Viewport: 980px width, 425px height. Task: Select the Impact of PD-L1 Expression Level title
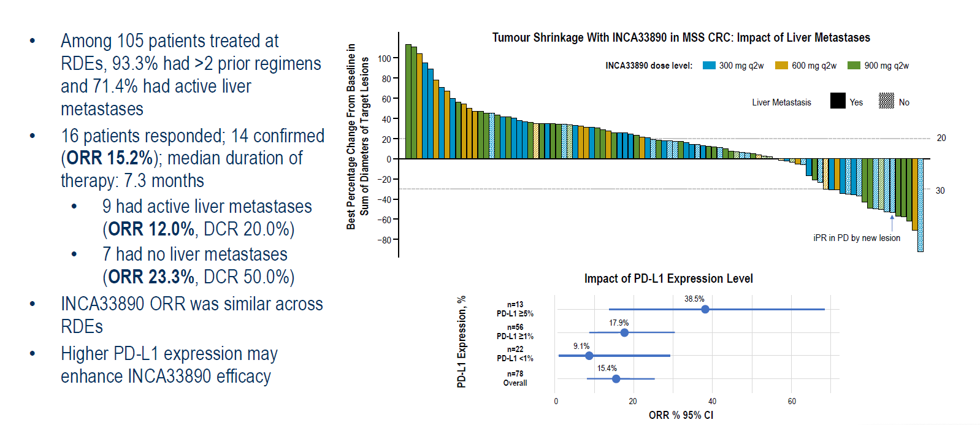coord(668,278)
